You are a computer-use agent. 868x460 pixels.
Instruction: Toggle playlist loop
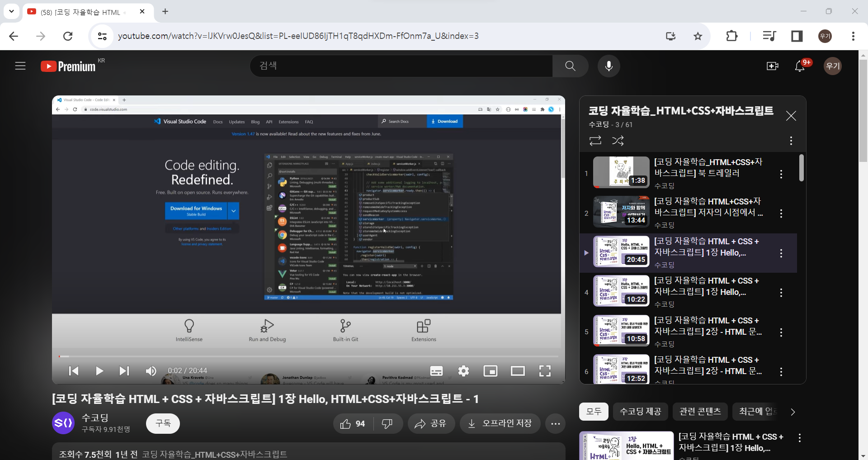(x=595, y=141)
